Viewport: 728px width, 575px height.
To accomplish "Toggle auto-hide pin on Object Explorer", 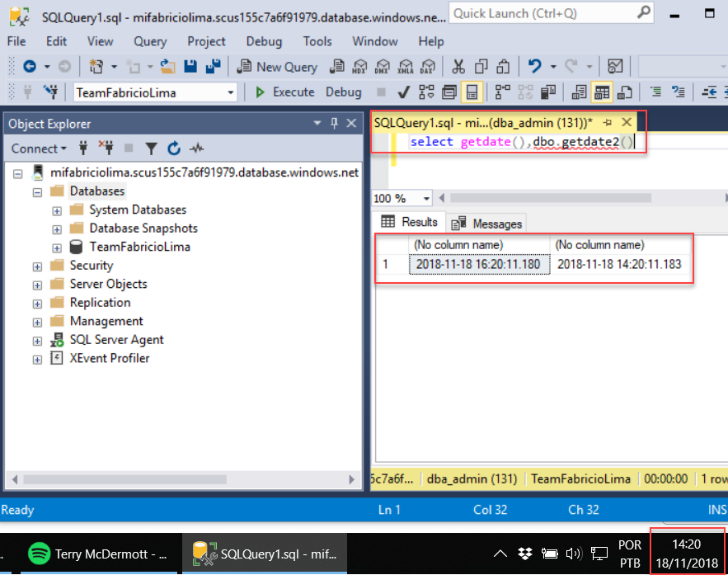I will 334,124.
